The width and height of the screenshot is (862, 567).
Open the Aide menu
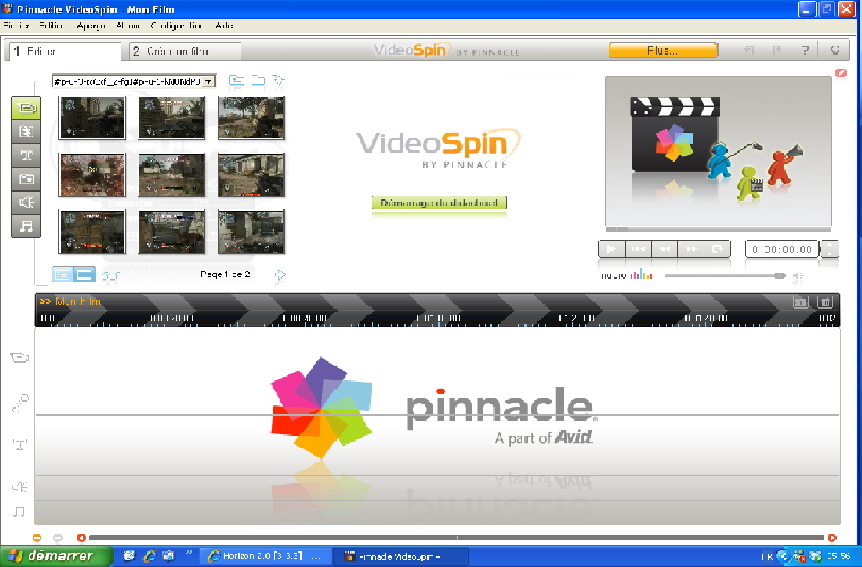click(225, 25)
